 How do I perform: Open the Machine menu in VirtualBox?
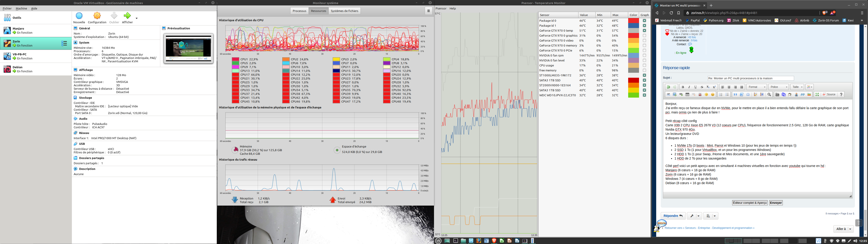(21, 8)
